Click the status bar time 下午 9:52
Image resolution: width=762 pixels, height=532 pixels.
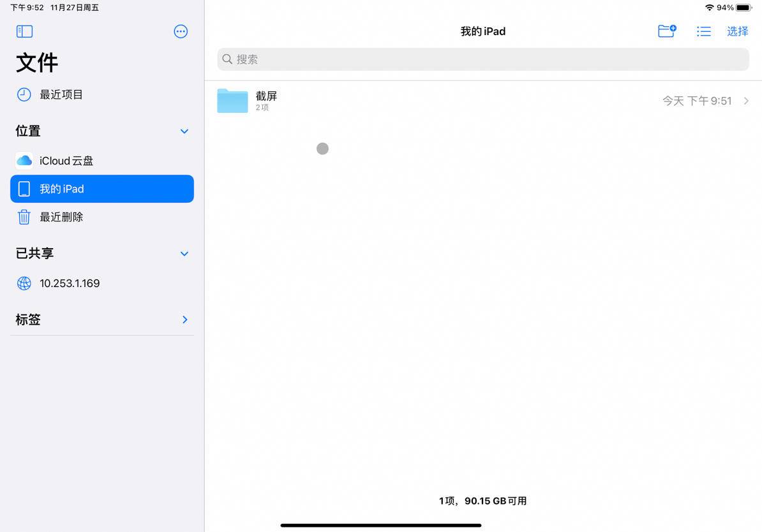point(27,7)
